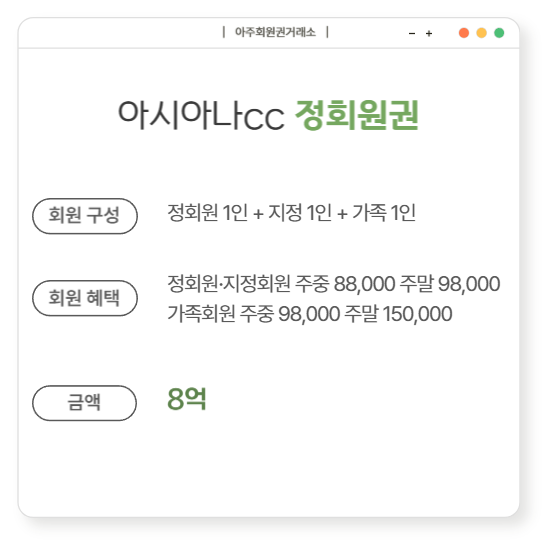Select the 금액 pill label
The image size is (550, 550).
pos(84,403)
